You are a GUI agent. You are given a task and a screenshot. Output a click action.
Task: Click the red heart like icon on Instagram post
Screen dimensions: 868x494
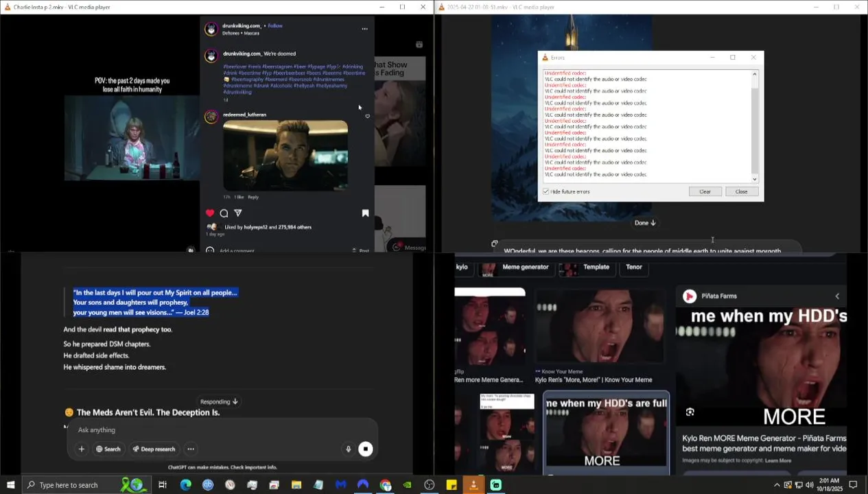[210, 213]
